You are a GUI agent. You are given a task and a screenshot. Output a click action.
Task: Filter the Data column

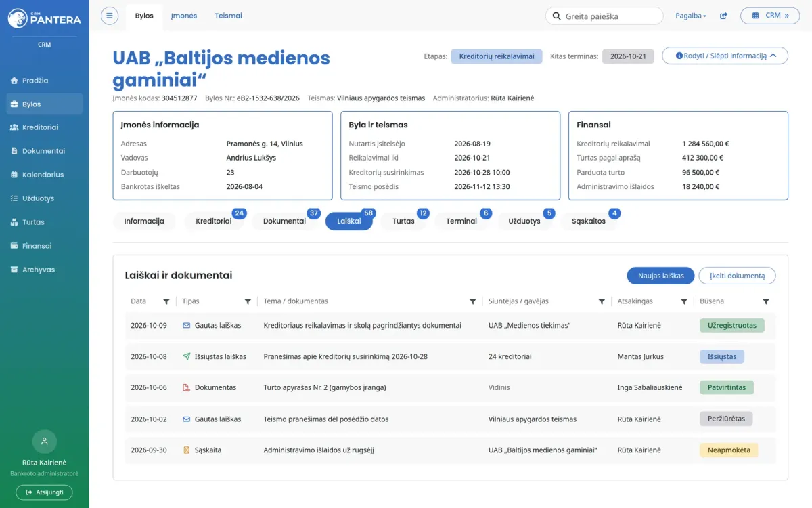coord(166,301)
